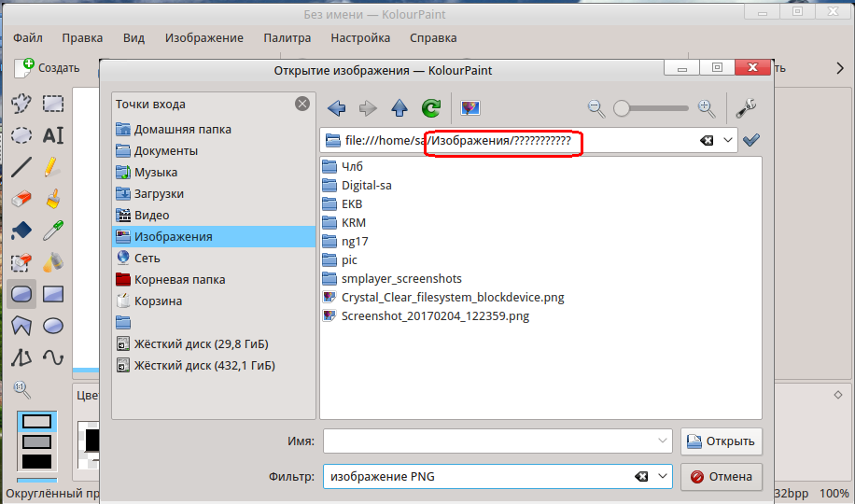Open the Изображение menu
The image size is (855, 504).
[x=203, y=38]
